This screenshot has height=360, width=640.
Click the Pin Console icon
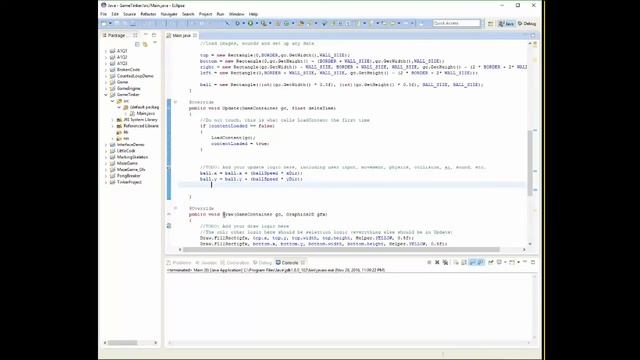[491, 262]
